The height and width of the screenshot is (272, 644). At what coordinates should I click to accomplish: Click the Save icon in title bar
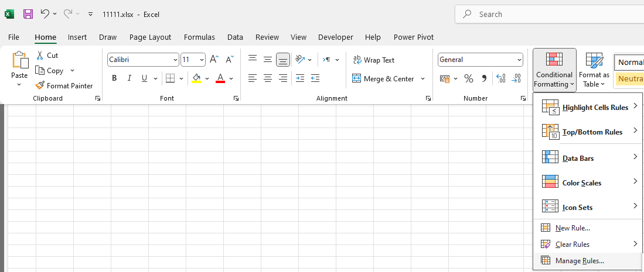pyautogui.click(x=28, y=14)
